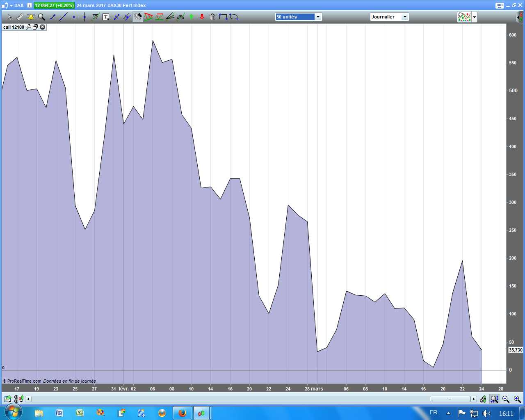
Task: Open the virtual keyboard icon in title bar
Action: (499, 5)
